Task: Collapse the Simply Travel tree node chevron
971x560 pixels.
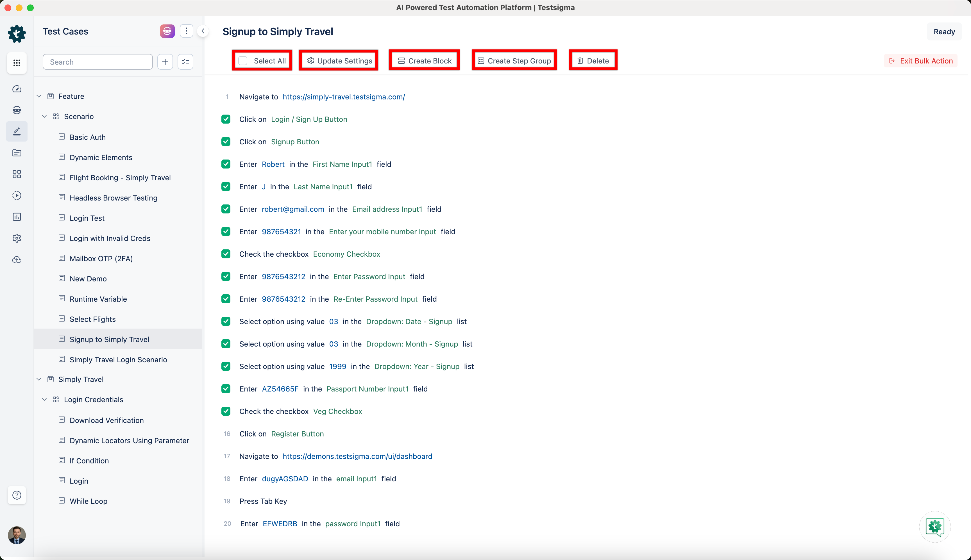Action: 39,379
